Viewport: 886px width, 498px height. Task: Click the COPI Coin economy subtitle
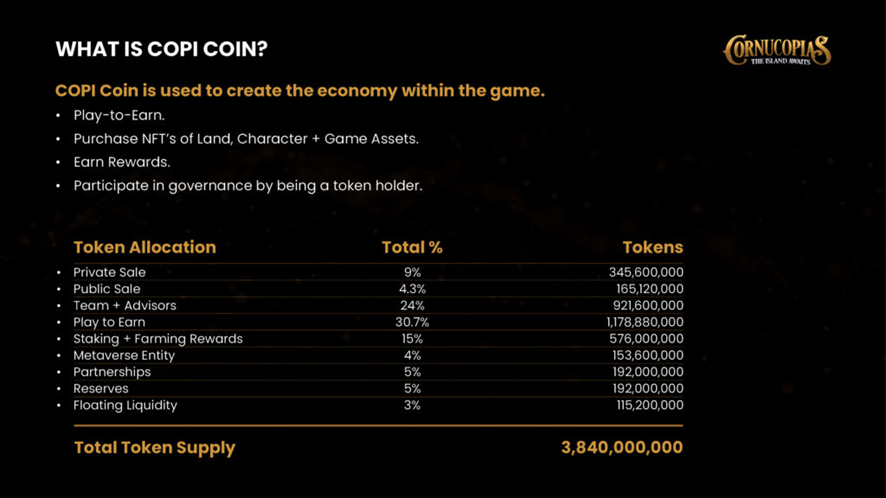coord(300,91)
